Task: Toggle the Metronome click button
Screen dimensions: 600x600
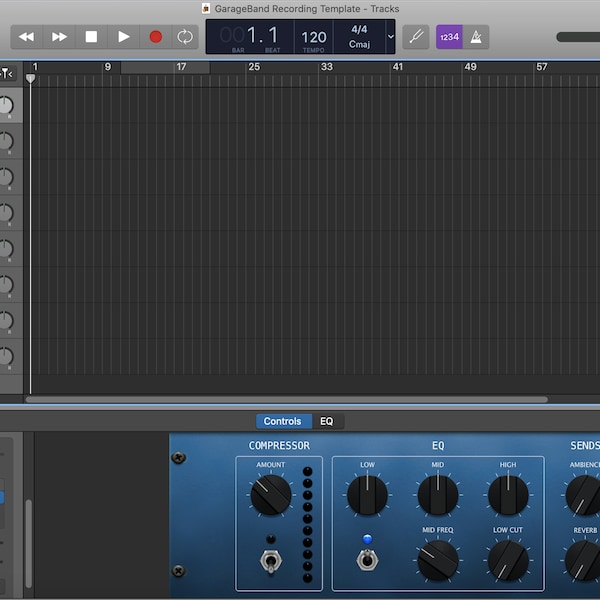Action: pos(476,37)
